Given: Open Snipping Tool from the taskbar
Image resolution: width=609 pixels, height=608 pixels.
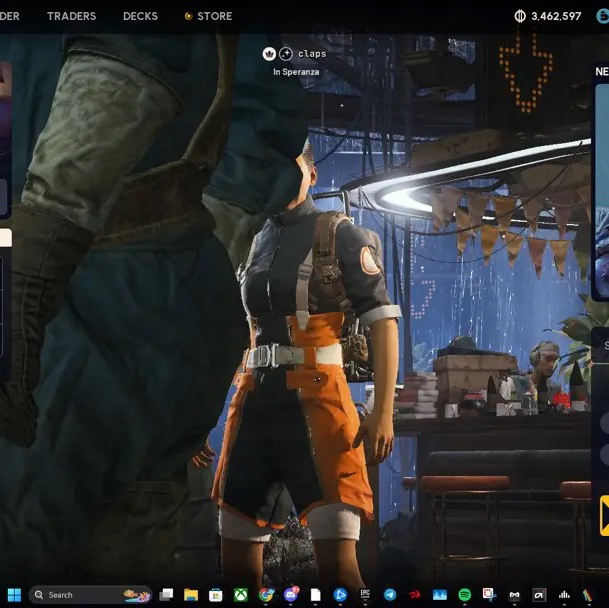Looking at the screenshot, I should (489, 594).
